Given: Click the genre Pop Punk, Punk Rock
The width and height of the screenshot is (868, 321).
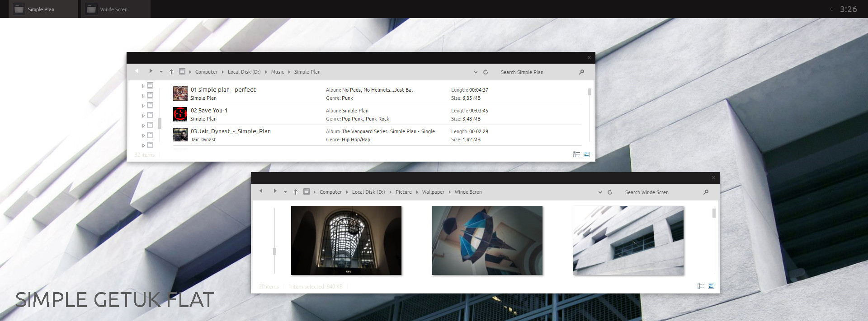Looking at the screenshot, I should click(x=365, y=119).
